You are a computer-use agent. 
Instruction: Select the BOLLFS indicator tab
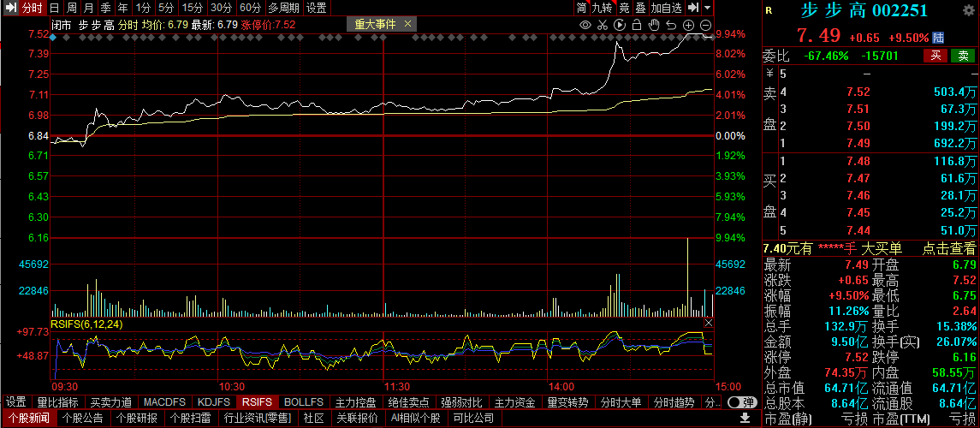(x=304, y=401)
